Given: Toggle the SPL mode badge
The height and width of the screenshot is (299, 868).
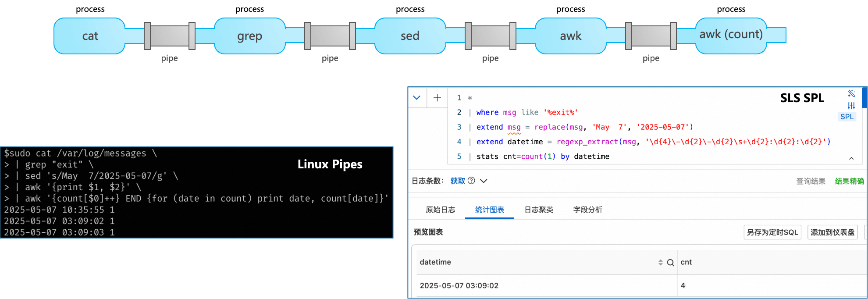Looking at the screenshot, I should [x=847, y=117].
